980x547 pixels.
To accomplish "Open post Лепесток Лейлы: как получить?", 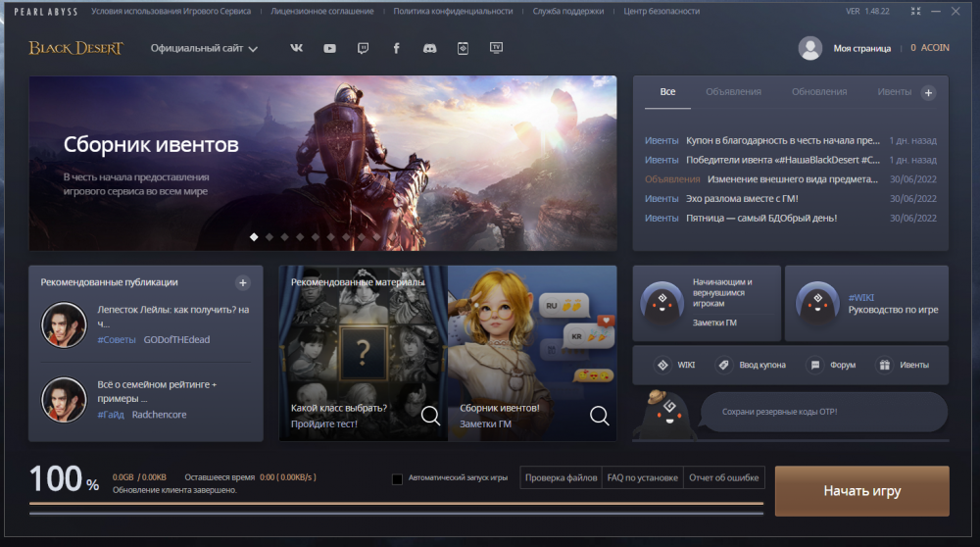I will 173,317.
